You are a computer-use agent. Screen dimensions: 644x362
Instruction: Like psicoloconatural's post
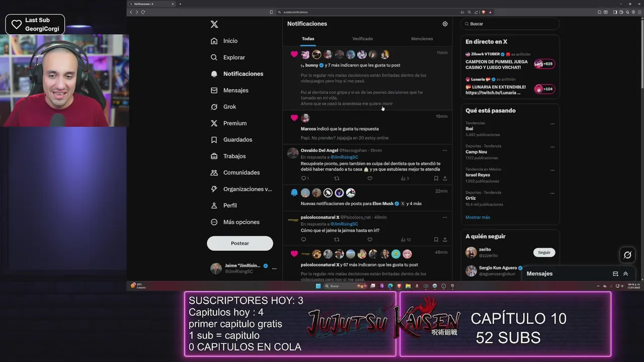(370, 240)
